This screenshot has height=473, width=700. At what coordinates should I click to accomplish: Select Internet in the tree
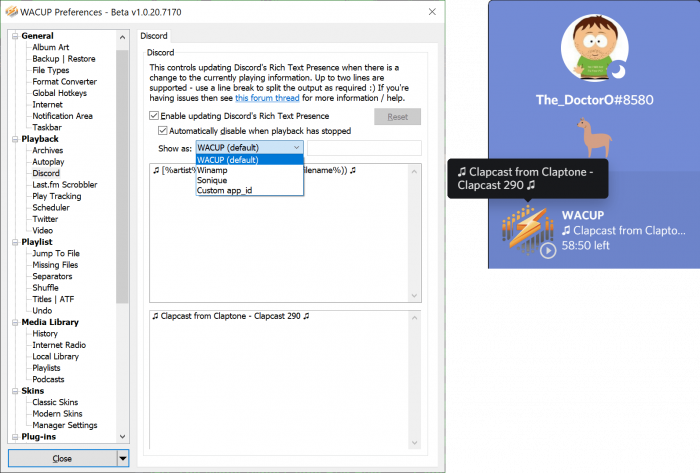(x=47, y=105)
